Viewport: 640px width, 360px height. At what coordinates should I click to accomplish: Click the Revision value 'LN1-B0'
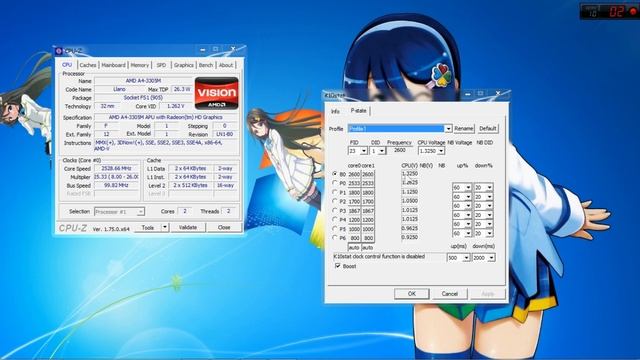pos(224,134)
